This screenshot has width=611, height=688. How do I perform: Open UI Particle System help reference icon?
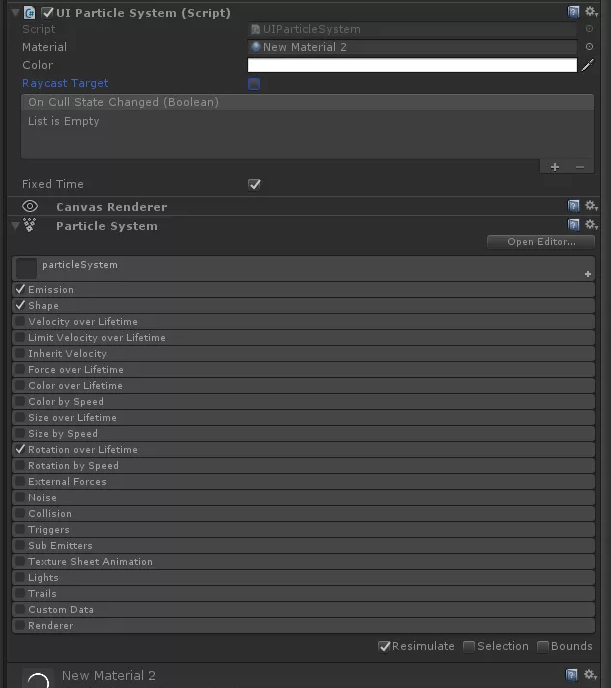[x=574, y=12]
